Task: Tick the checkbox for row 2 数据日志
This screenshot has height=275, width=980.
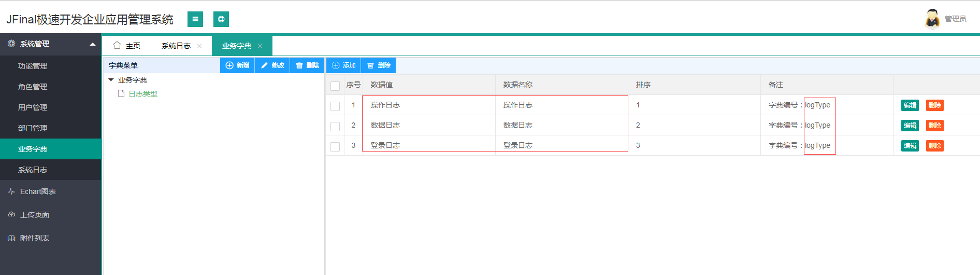Action: tap(335, 126)
